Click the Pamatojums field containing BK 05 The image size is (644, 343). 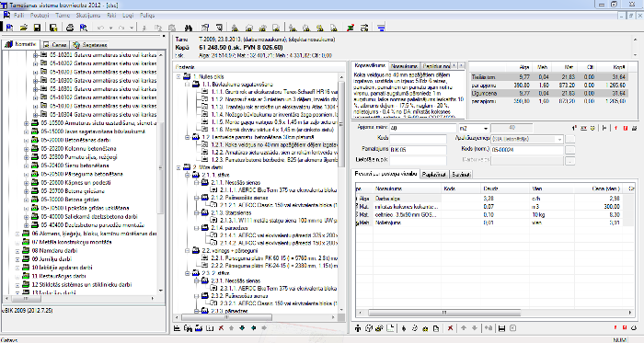point(418,150)
